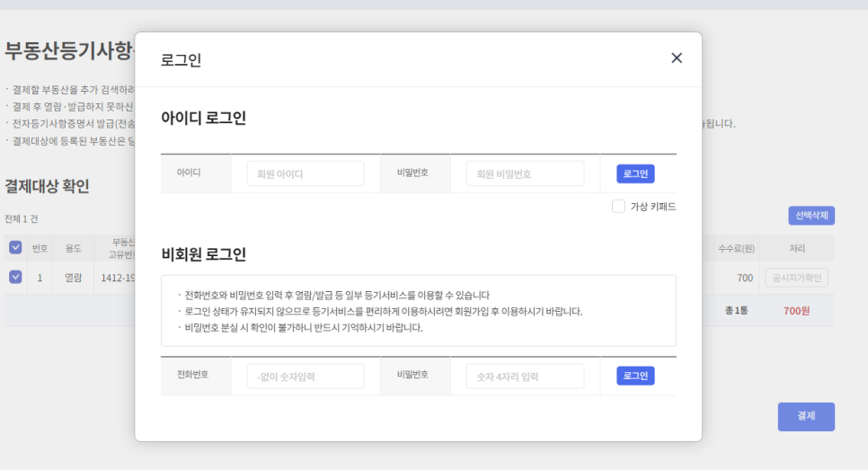Click the 용도 column header
This screenshot has height=470, width=868.
pyautogui.click(x=73, y=248)
